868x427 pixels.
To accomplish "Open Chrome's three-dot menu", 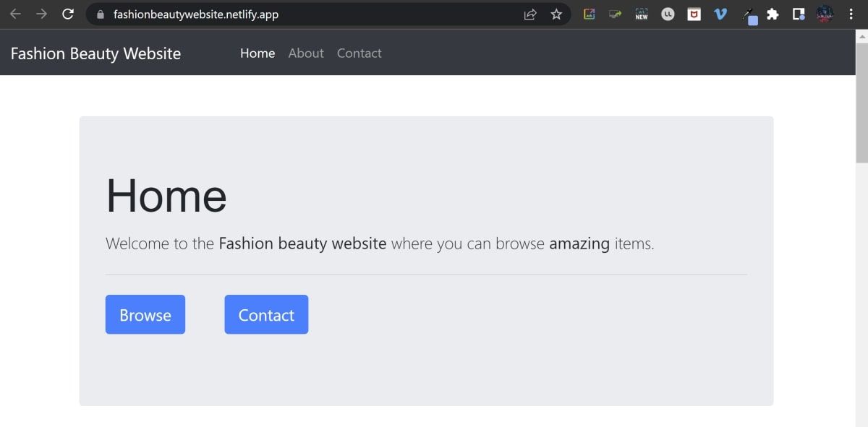I will [851, 14].
